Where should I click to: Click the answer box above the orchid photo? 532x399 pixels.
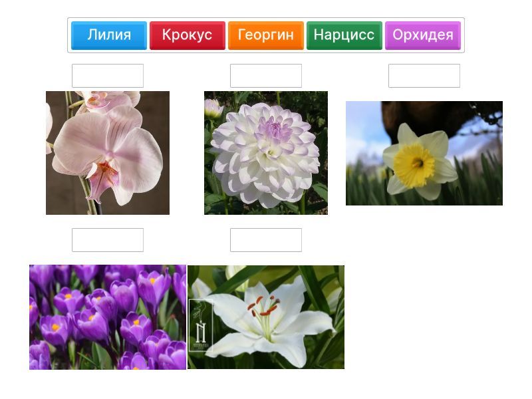pyautogui.click(x=108, y=76)
